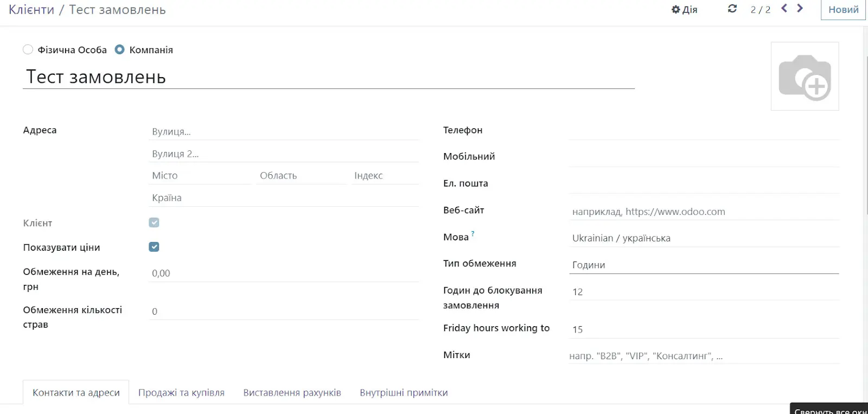Select the Фізична Особа radio option
Viewport: 868px width, 414px height.
tap(28, 50)
